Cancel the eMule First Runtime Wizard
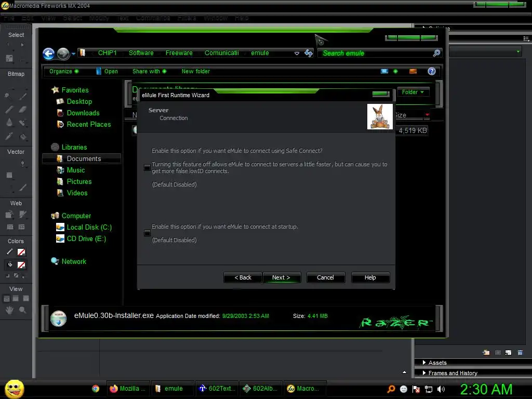Viewport: 532px width, 399px height. pos(325,277)
